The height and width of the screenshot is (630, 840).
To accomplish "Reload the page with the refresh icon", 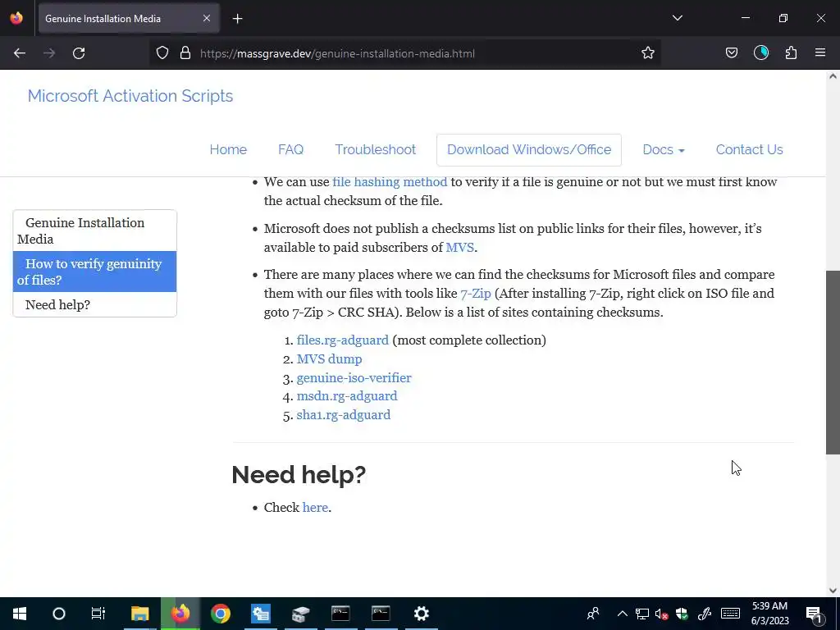I will coord(79,53).
